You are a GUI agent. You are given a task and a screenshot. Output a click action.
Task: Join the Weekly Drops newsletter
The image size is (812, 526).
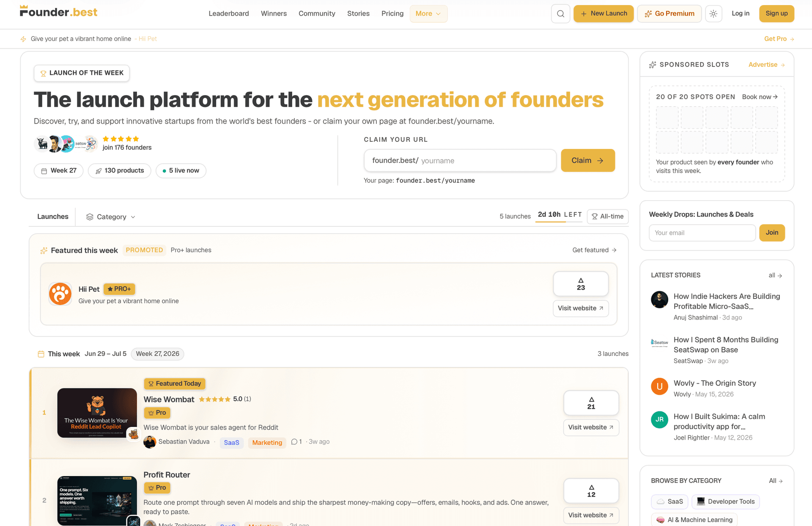(x=772, y=233)
